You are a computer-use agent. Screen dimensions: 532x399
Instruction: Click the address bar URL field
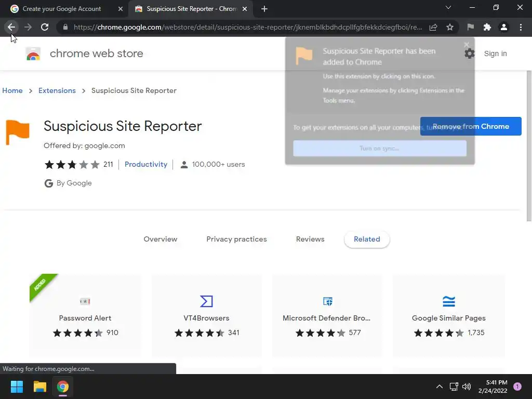tap(248, 27)
